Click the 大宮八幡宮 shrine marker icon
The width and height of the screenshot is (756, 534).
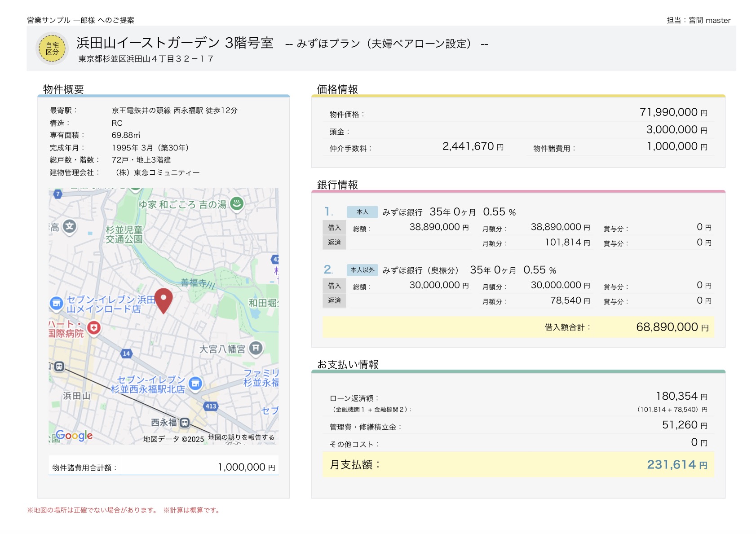point(256,348)
